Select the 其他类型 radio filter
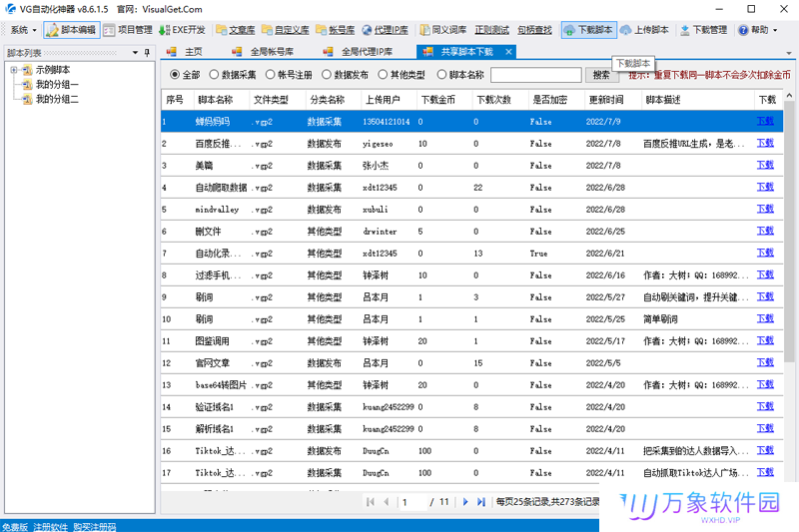Viewport: 799px width, 532px height. coord(401,75)
